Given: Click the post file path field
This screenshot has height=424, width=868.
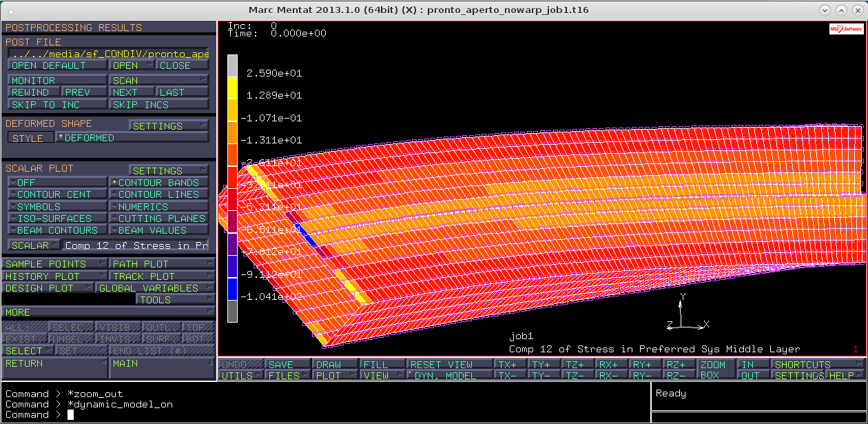Looking at the screenshot, I should pos(108,54).
